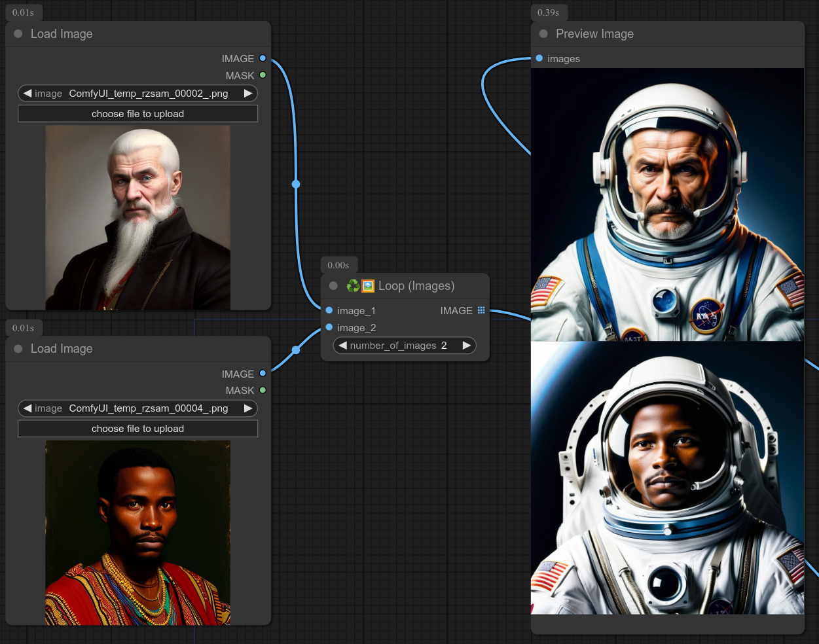Click right arrow to increase number_of_images
Viewport: 819px width, 644px height.
coord(466,345)
